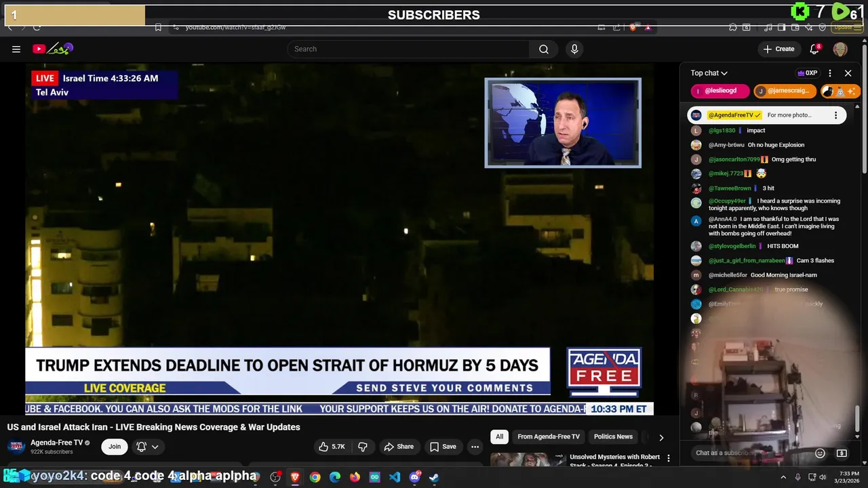Bookmark this page in the address bar
868x488 pixels.
pos(158,27)
